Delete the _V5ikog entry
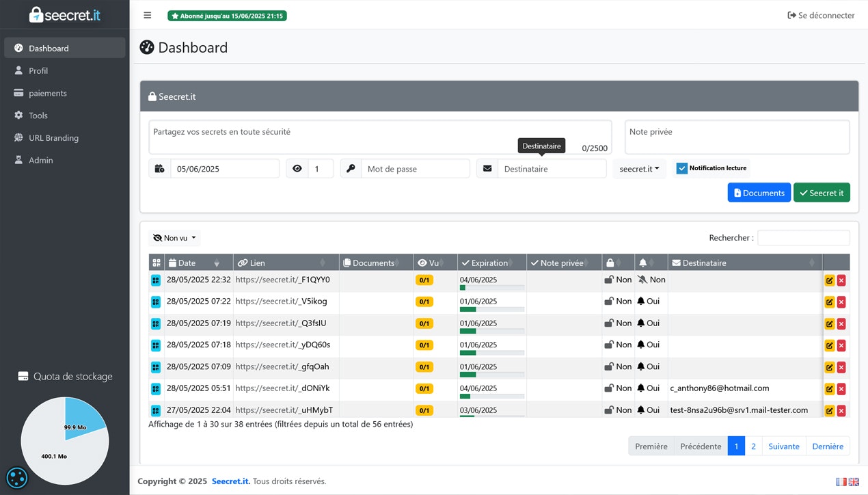The width and height of the screenshot is (868, 495). [841, 302]
